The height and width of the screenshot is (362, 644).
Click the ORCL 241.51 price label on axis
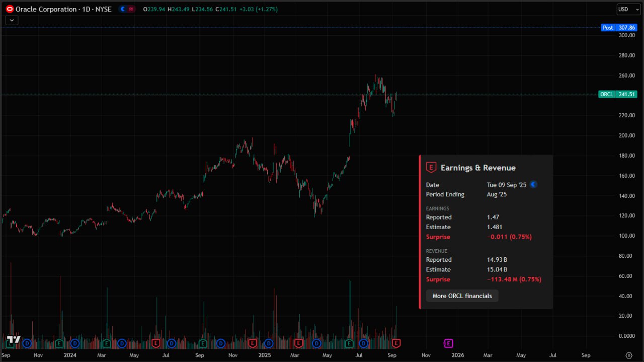tap(618, 94)
